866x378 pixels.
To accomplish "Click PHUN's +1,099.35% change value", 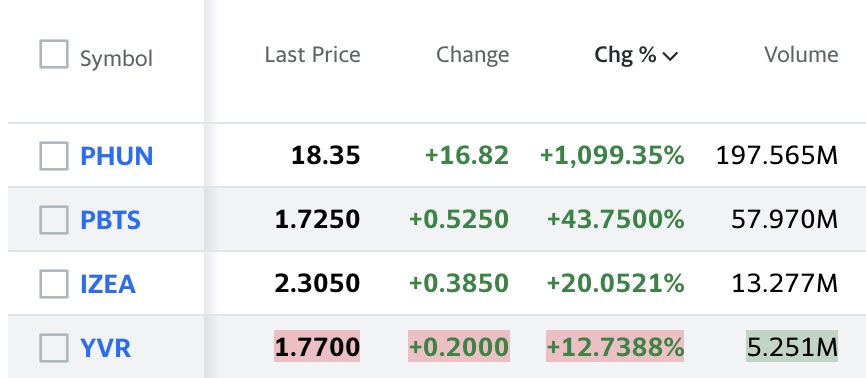I will pyautogui.click(x=612, y=156).
